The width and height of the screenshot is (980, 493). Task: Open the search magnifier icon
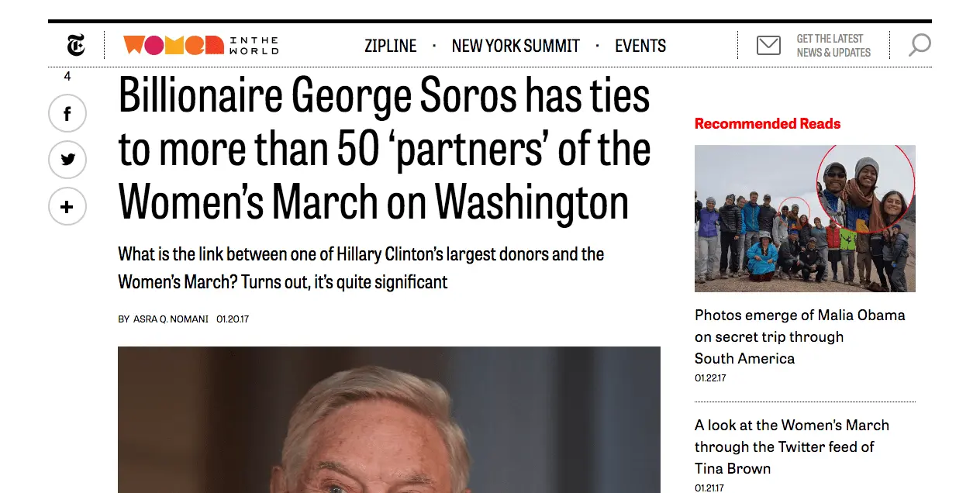(x=919, y=46)
